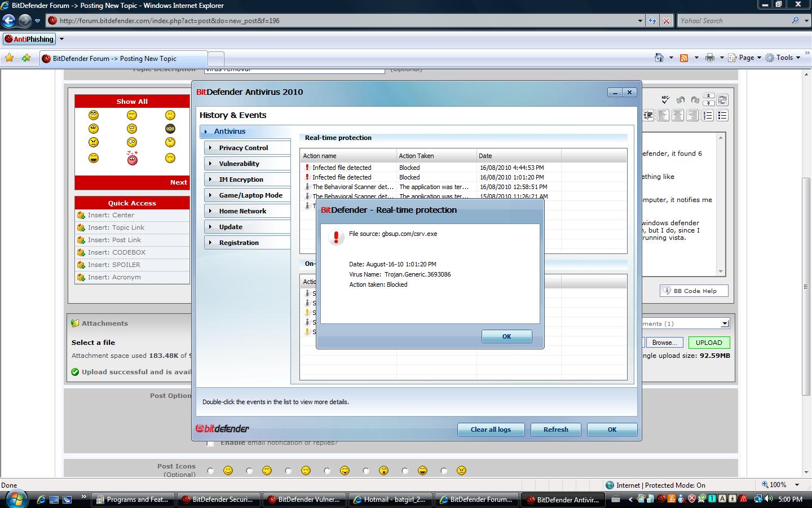The image size is (812, 508).
Task: Click the green UPLOAD button
Action: coord(708,343)
